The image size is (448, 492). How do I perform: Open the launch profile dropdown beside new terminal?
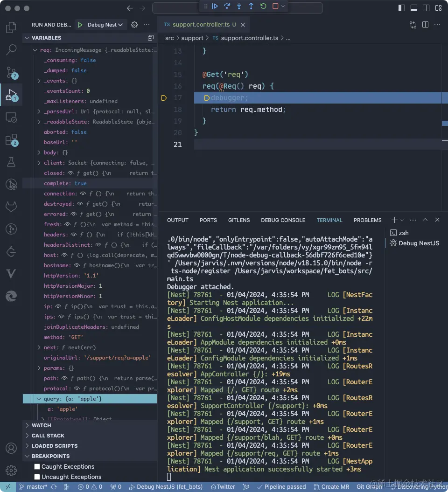(x=402, y=220)
